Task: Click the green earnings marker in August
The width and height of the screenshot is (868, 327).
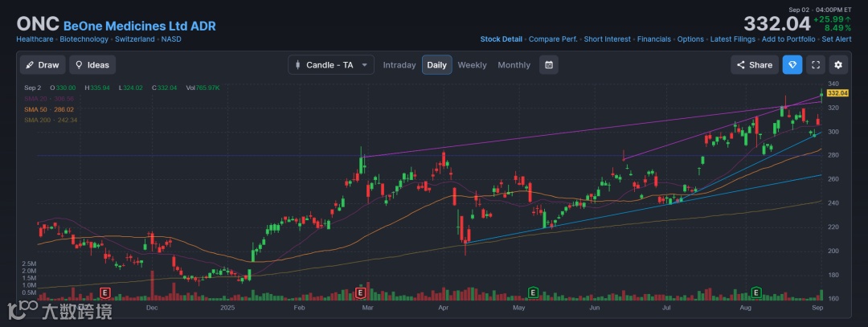Action: click(755, 292)
